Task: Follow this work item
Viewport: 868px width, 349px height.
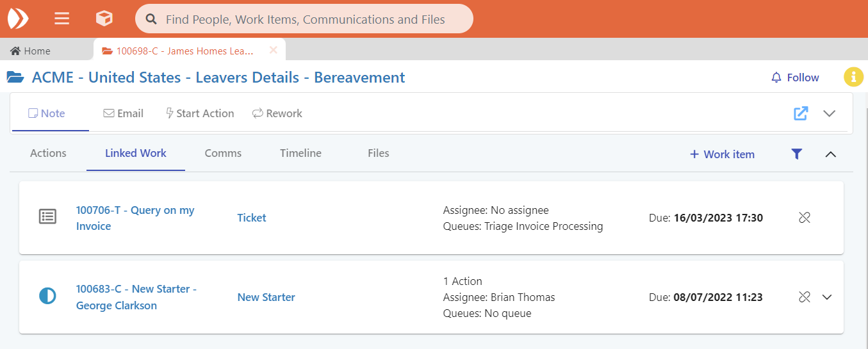Action: (795, 77)
